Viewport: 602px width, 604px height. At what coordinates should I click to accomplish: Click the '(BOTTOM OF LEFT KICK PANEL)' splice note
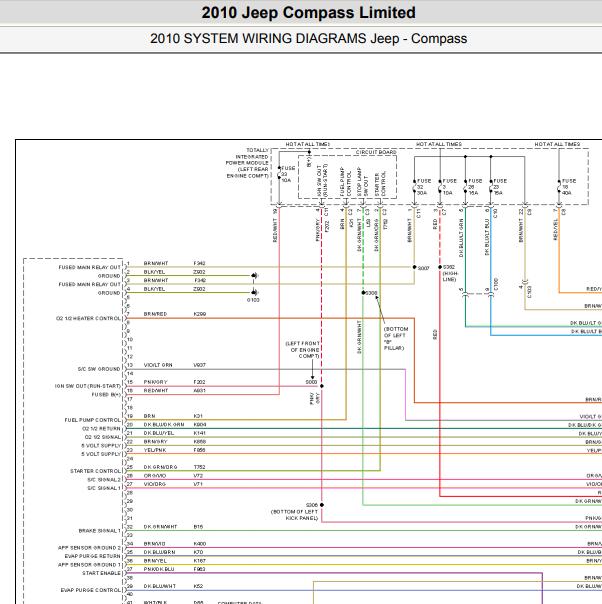pyautogui.click(x=294, y=515)
